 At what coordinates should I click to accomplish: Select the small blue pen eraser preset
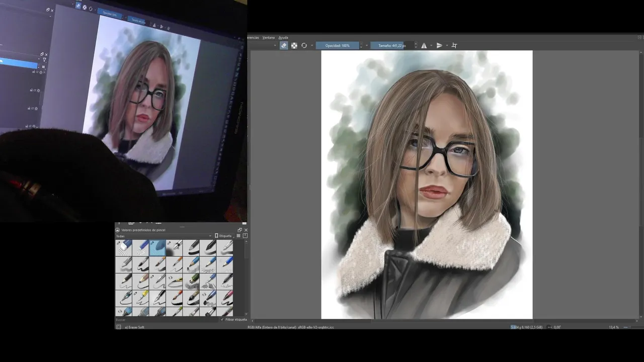[140, 247]
